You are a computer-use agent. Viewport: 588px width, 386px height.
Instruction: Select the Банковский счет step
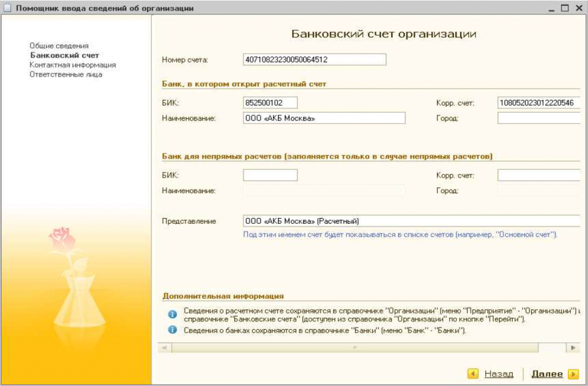pyautogui.click(x=64, y=56)
